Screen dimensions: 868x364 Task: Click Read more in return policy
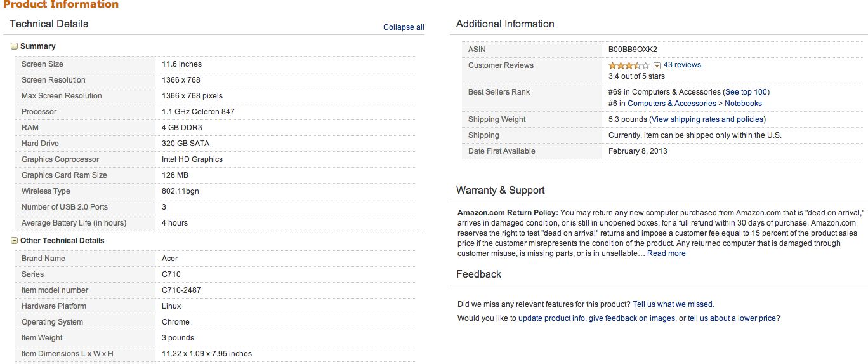(x=666, y=253)
